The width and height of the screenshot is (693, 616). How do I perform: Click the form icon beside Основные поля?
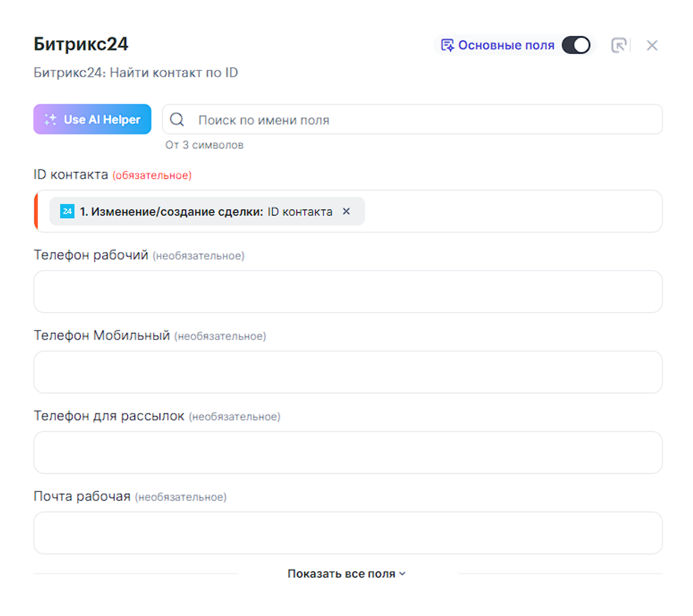[447, 45]
